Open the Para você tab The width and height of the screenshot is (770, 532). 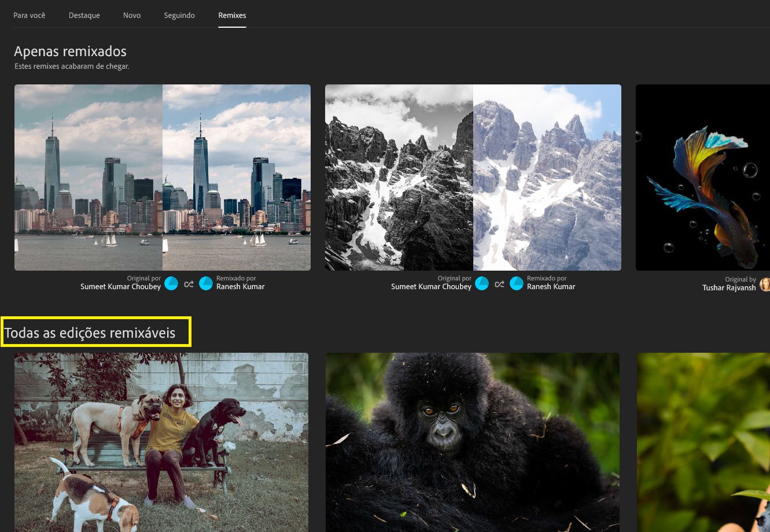click(x=29, y=15)
